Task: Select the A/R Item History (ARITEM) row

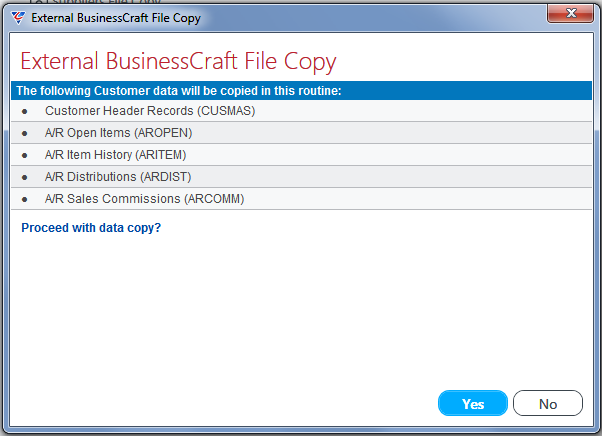Action: pyautogui.click(x=301, y=155)
